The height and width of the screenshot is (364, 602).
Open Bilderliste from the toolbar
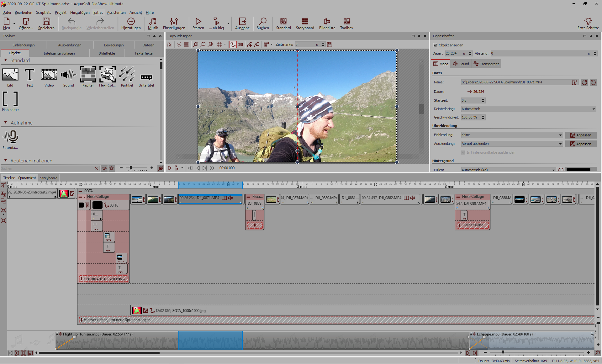click(x=327, y=24)
